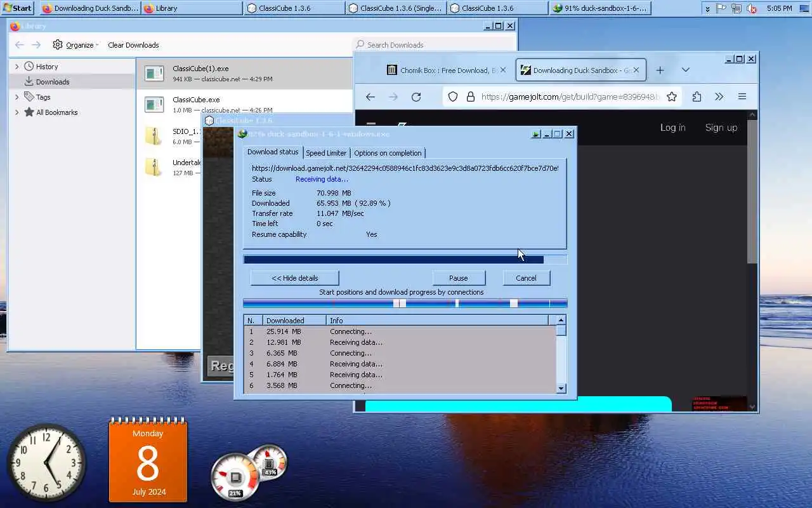
Task: Click the Library window forward arrow
Action: pos(36,44)
